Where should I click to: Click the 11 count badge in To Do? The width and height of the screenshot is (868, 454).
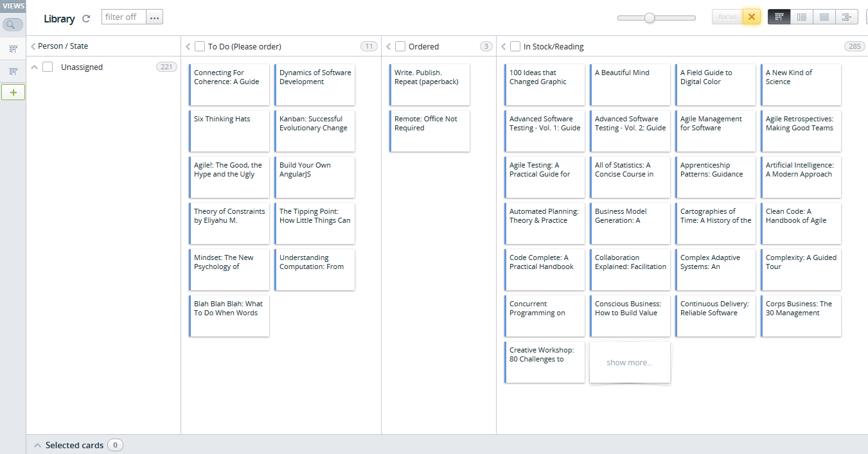click(x=369, y=46)
